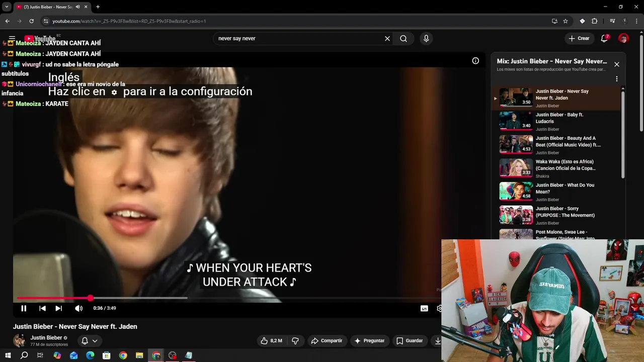The image size is (644, 362).
Task: Click the address bar URL
Action: point(129,21)
